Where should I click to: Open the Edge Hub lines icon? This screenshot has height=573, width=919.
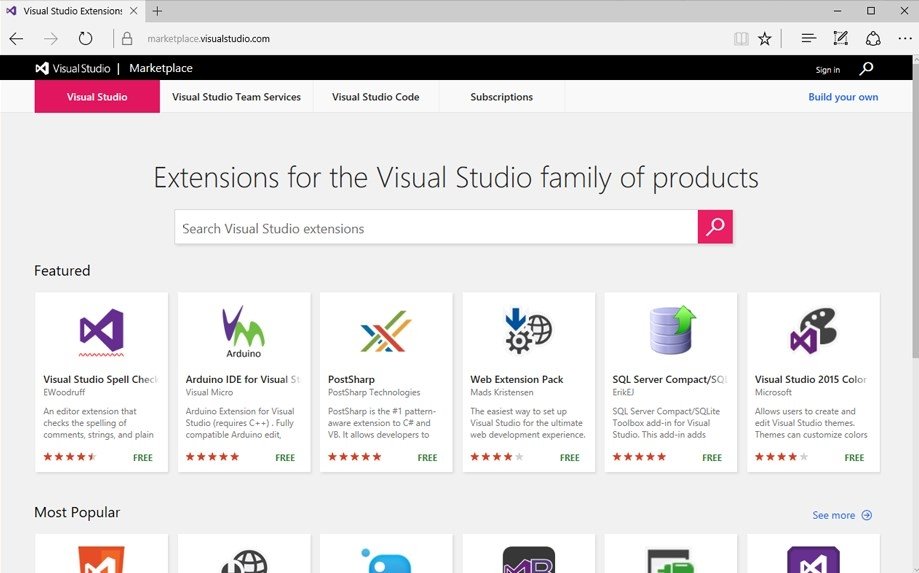point(808,39)
